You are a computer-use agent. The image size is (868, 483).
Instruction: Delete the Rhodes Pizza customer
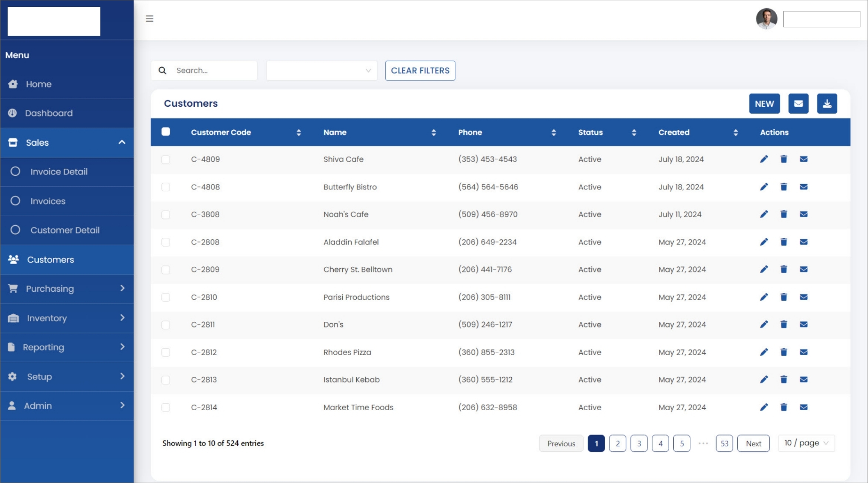pos(784,352)
